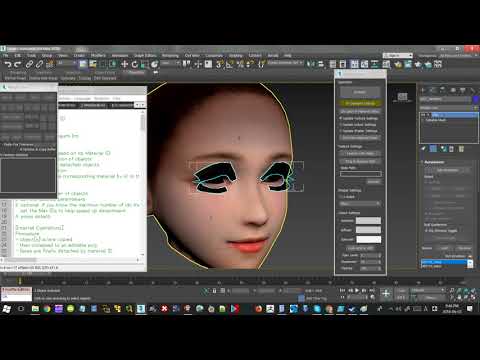Screen dimensions: 480x360
Task: Switch to the Display command panel tab
Action: 462,90
